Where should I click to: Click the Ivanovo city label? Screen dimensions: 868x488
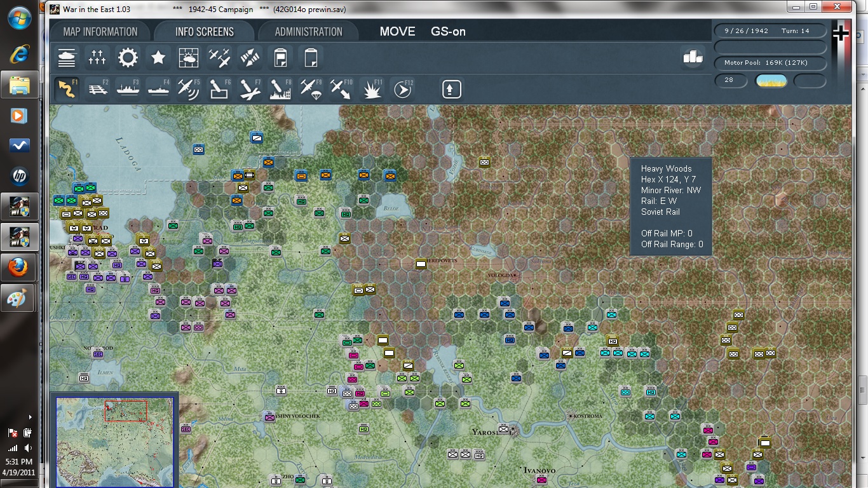[x=539, y=470]
